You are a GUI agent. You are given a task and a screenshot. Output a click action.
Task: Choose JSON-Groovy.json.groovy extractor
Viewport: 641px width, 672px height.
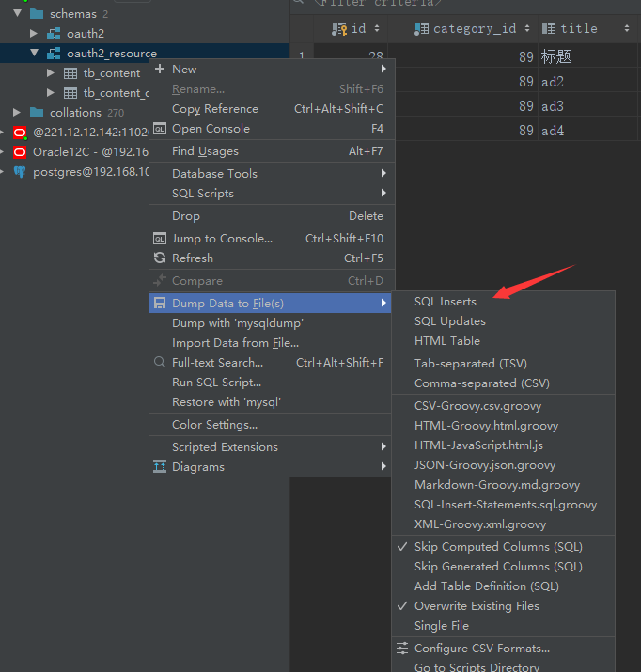[504, 464]
